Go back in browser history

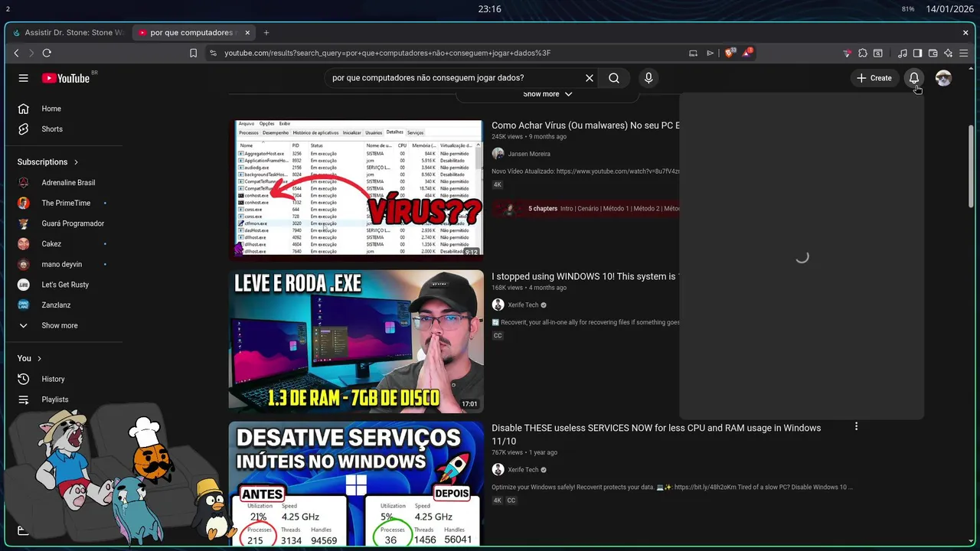click(x=17, y=53)
